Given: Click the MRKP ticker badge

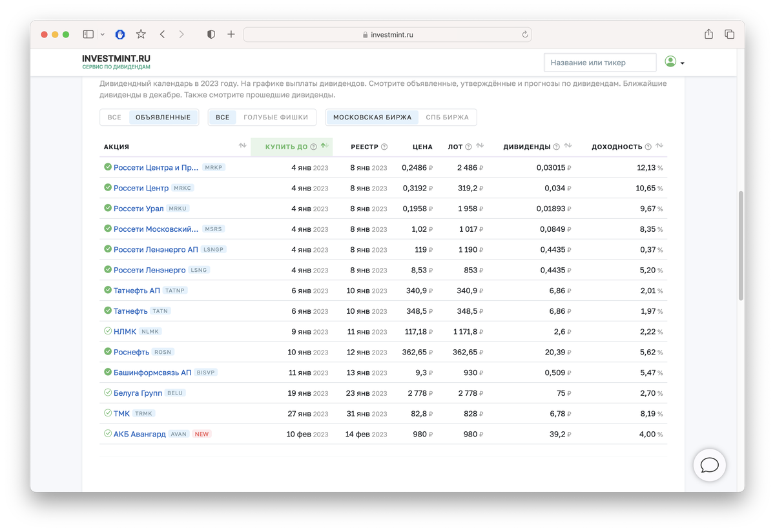Looking at the screenshot, I should pos(213,168).
